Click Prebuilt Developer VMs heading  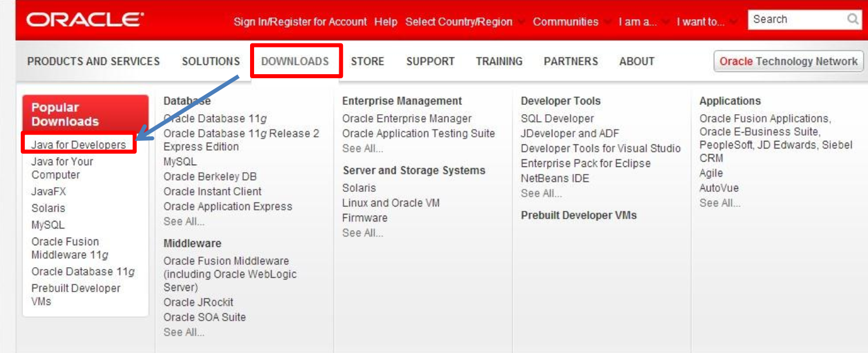click(578, 216)
